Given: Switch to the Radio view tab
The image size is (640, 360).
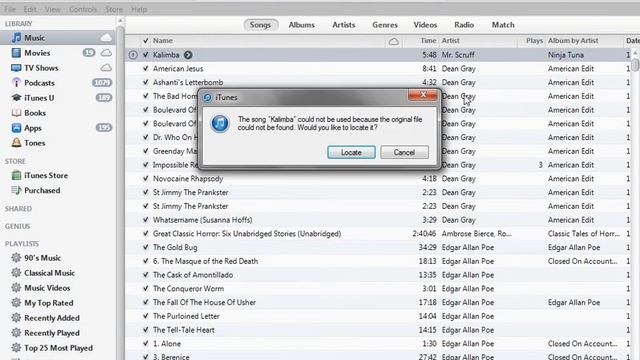Looking at the screenshot, I should 464,25.
